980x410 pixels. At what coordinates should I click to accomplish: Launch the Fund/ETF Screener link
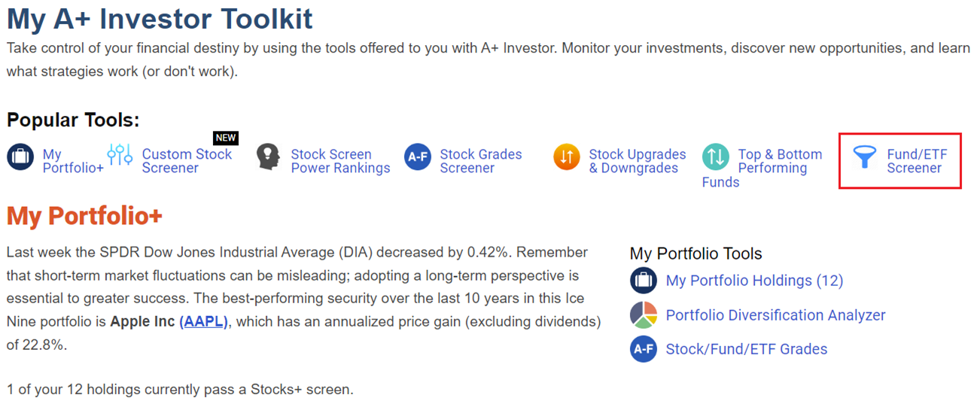point(917,161)
